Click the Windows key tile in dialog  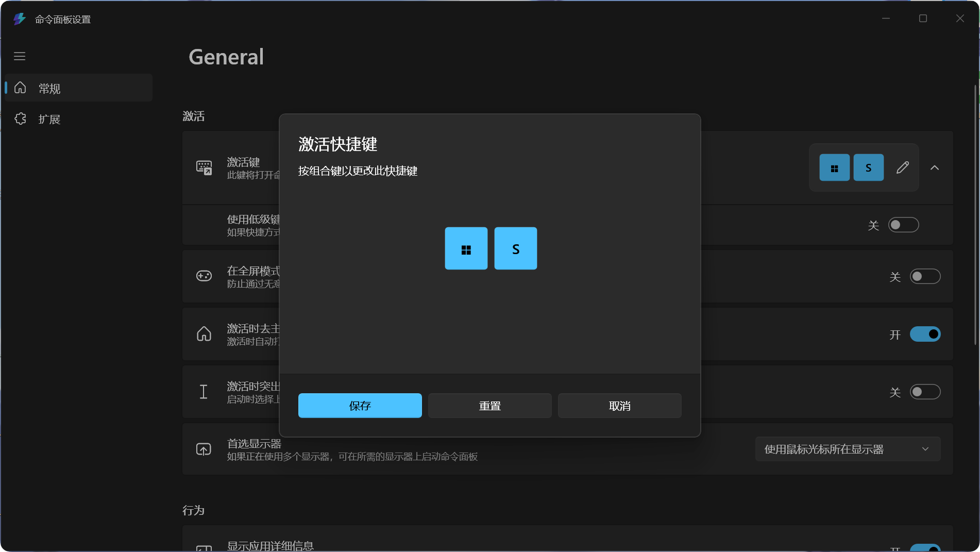(x=466, y=248)
